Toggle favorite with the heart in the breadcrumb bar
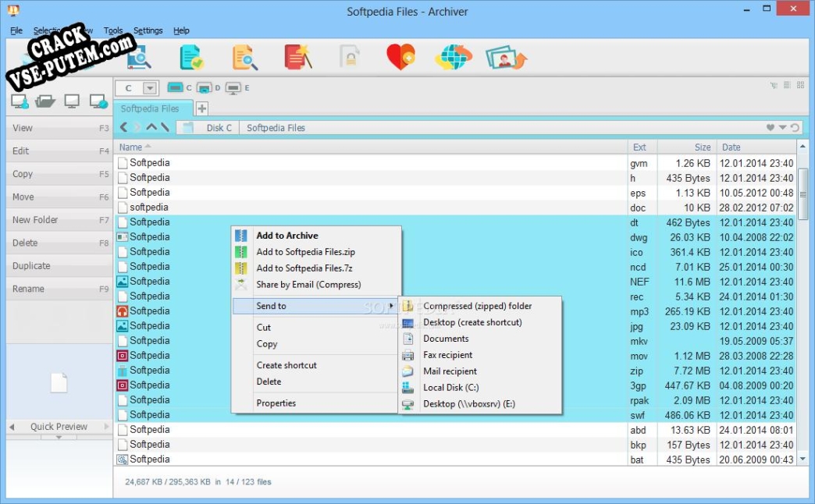Image resolution: width=815 pixels, height=504 pixels. [771, 127]
